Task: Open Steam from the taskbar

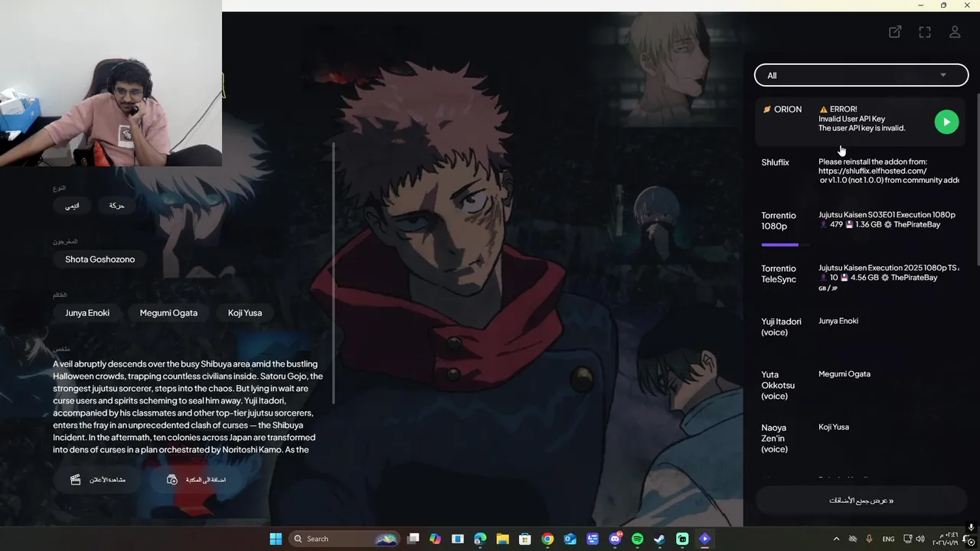Action: (659, 539)
